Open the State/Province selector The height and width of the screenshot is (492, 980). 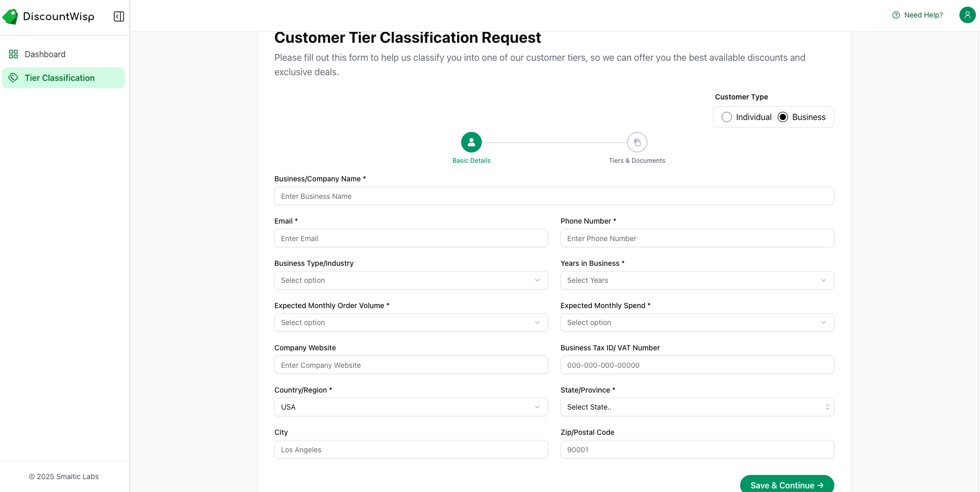[697, 407]
